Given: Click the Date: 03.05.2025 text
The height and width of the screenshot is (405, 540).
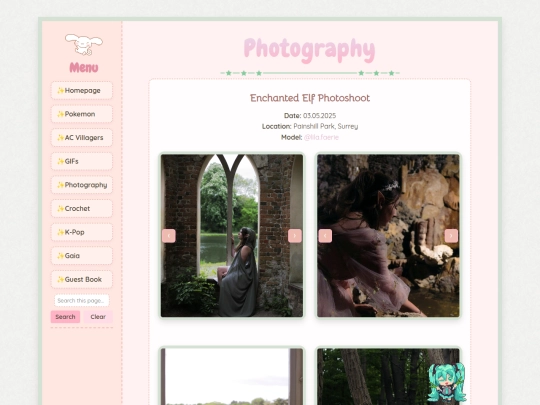Looking at the screenshot, I should point(310,116).
